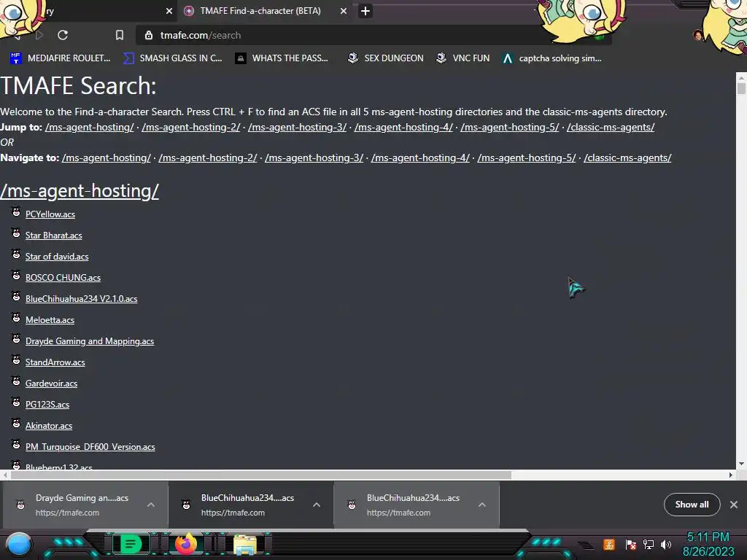The height and width of the screenshot is (560, 747).
Task: Open File Explorer from the taskbar
Action: [x=245, y=545]
